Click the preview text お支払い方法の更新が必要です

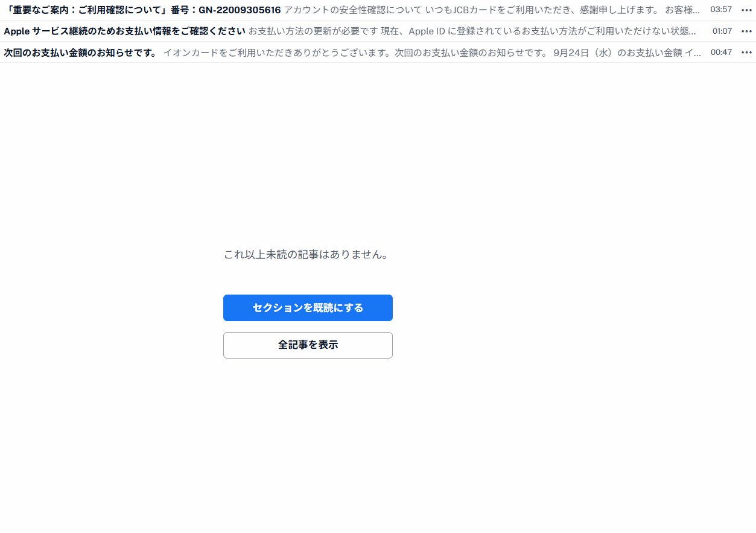pos(313,31)
